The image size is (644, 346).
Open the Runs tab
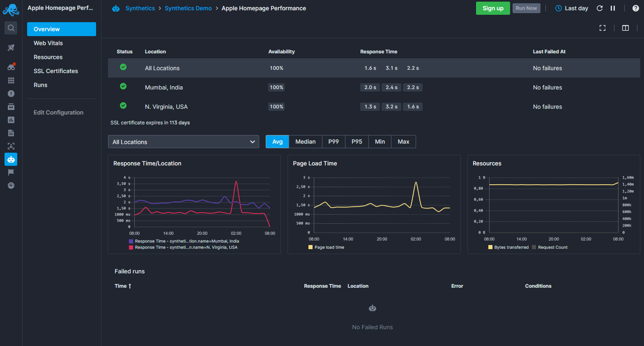[62, 85]
